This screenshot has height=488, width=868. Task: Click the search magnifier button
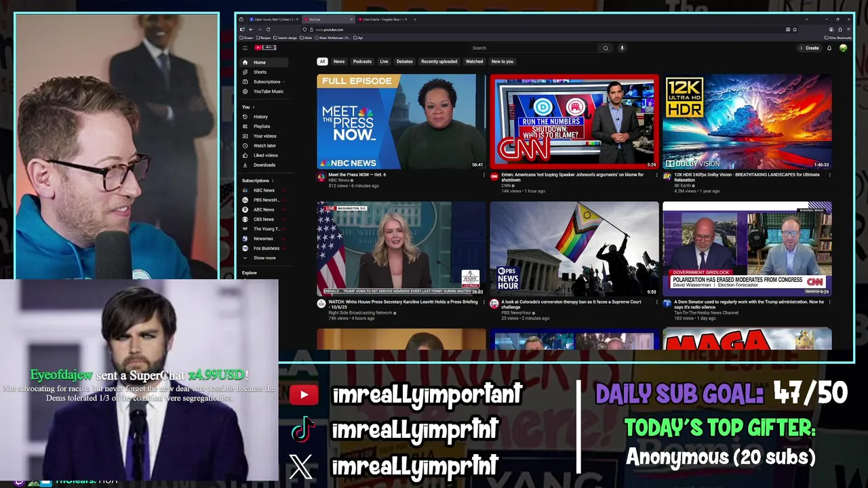point(606,48)
